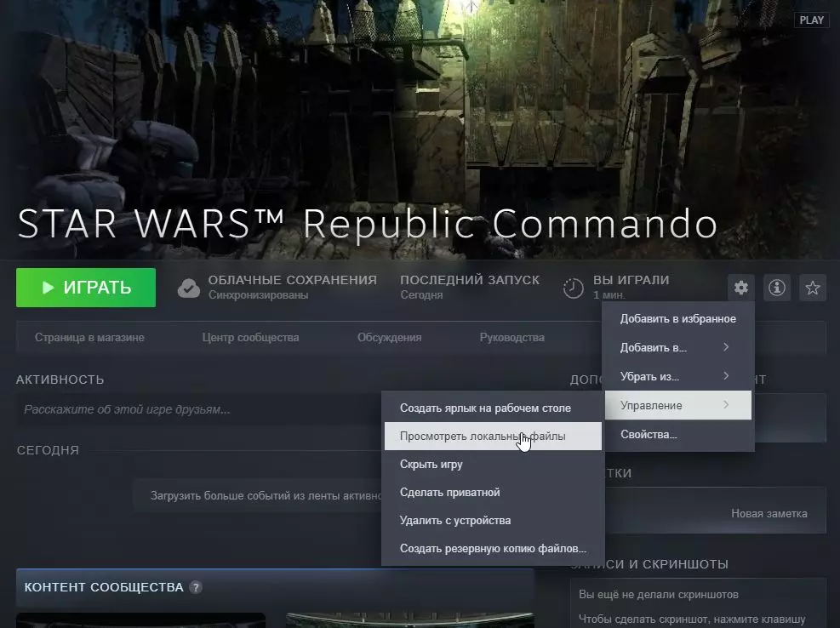Click the PLAY badge on the banner
Image resolution: width=840 pixels, height=628 pixels.
pos(811,20)
